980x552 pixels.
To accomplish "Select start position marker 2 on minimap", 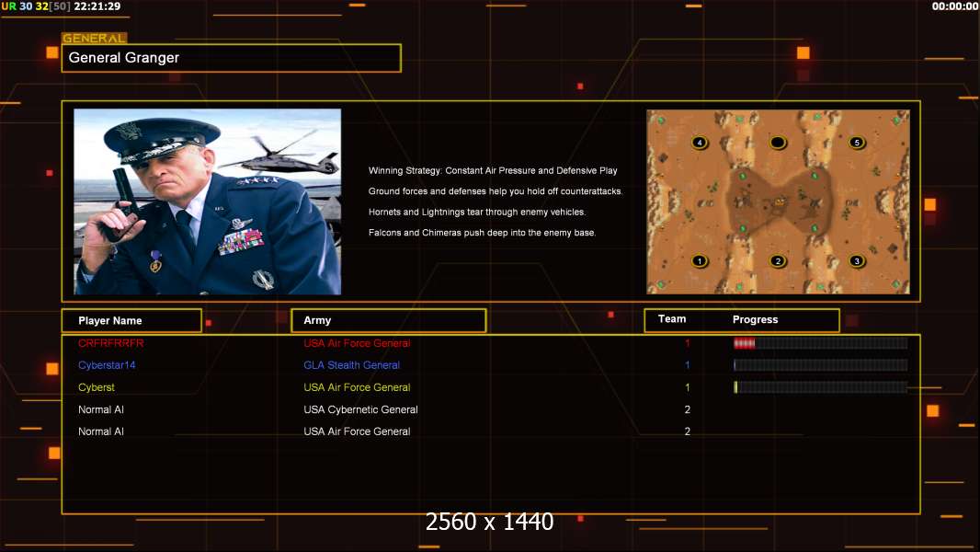I will 778,261.
